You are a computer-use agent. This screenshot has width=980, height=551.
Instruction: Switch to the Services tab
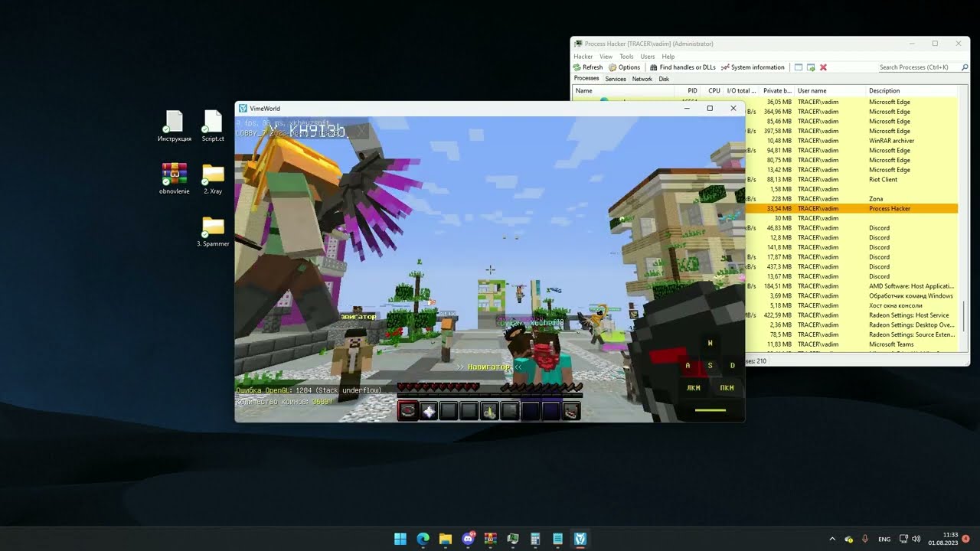(616, 79)
